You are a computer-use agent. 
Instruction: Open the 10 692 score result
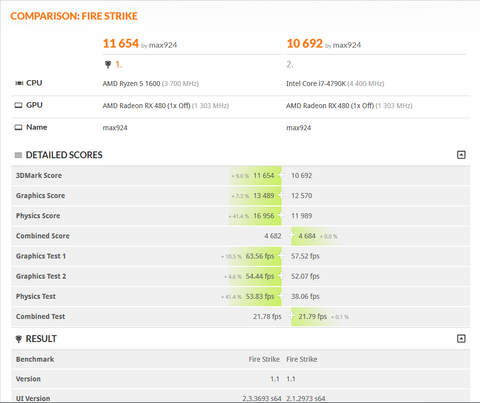[305, 43]
